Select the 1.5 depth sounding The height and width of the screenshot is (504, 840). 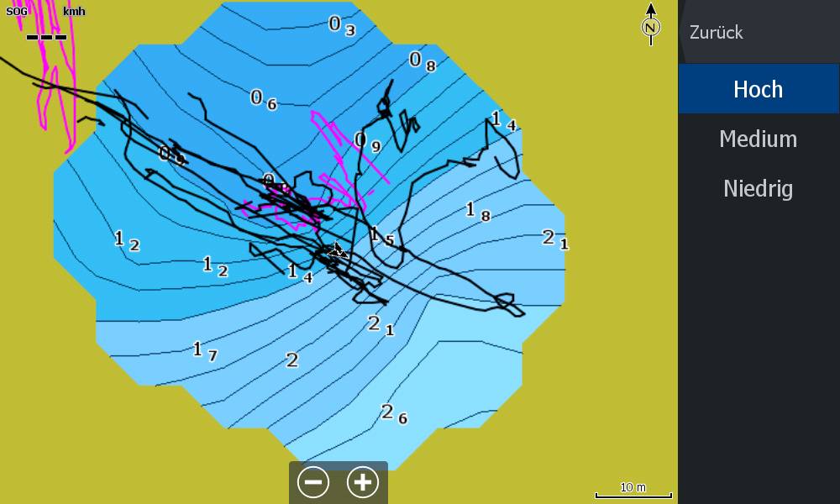point(381,238)
